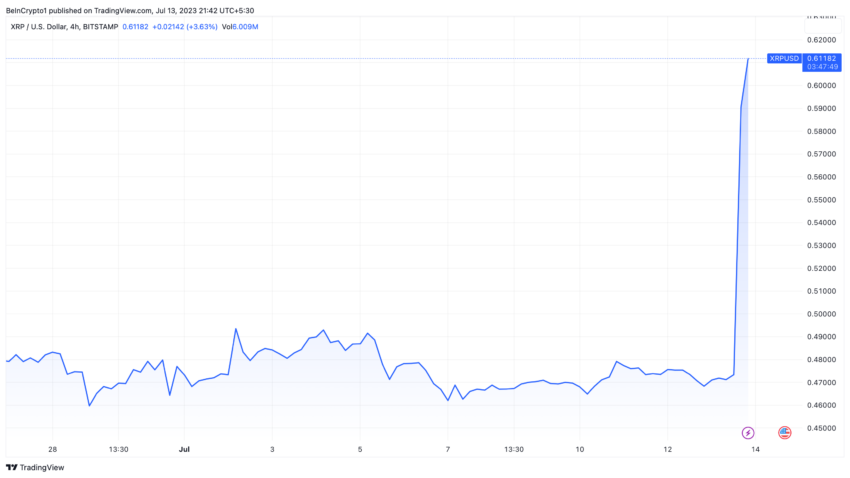Click the XRPUSD symbol price tag
The image size is (850, 478).
[784, 59]
